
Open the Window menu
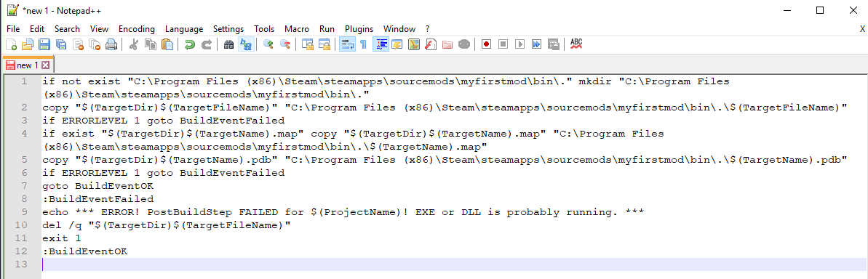[x=399, y=29]
